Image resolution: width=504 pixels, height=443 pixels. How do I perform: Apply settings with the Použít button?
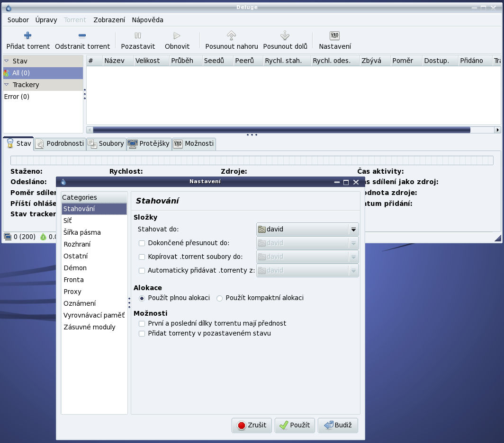(x=295, y=425)
